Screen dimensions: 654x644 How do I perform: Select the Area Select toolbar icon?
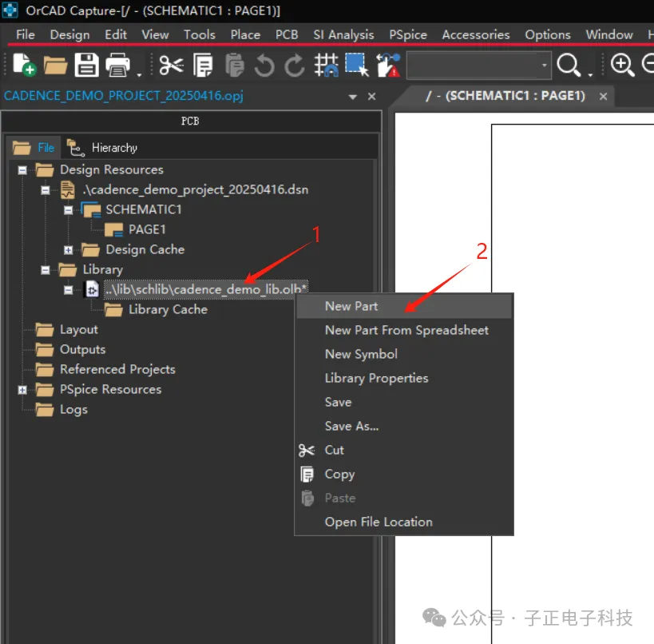pyautogui.click(x=357, y=65)
